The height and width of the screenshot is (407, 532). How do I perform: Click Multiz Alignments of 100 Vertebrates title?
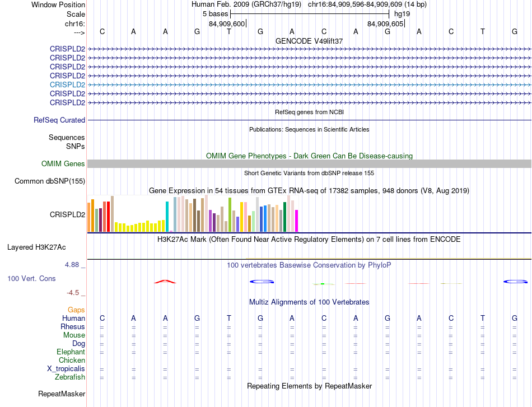point(309,302)
